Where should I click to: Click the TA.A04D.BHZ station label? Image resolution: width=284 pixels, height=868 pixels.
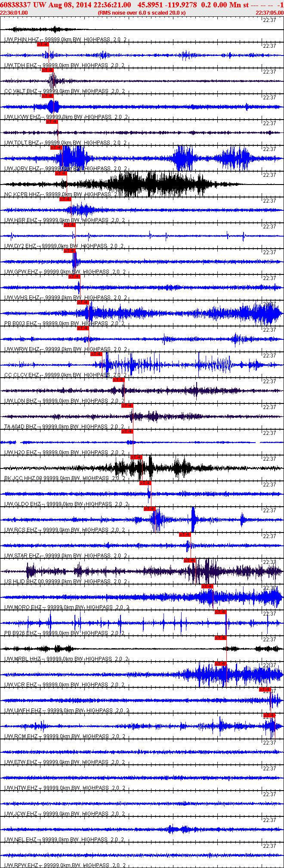21,427
